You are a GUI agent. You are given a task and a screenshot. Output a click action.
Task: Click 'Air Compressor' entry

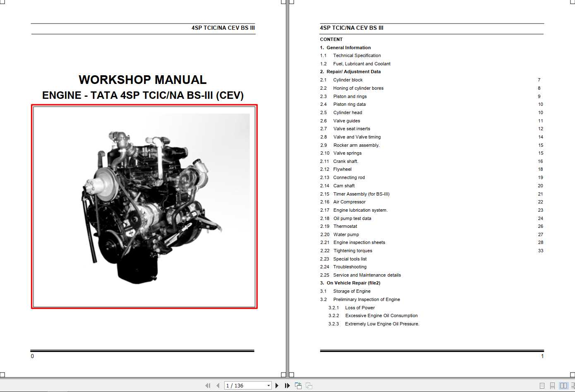pyautogui.click(x=350, y=202)
